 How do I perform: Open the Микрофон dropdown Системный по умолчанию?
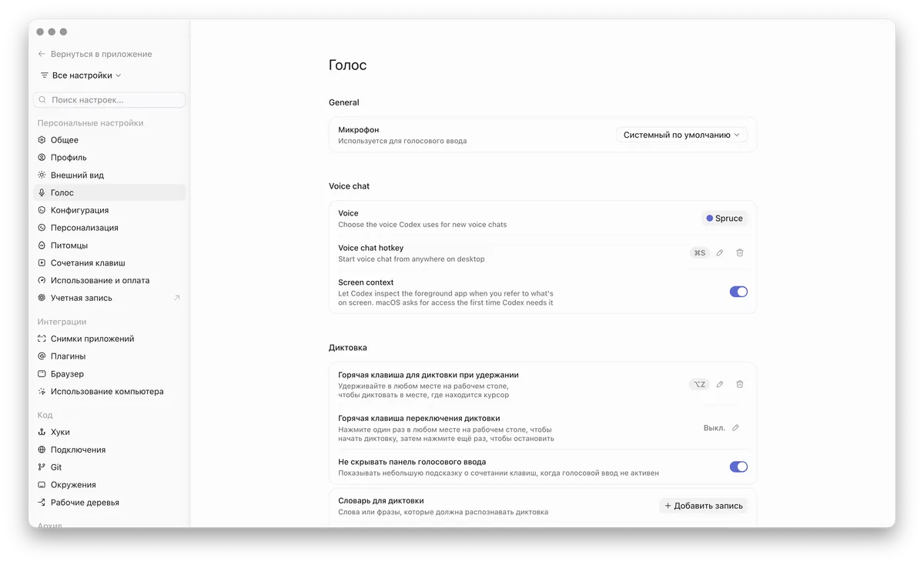(x=681, y=135)
